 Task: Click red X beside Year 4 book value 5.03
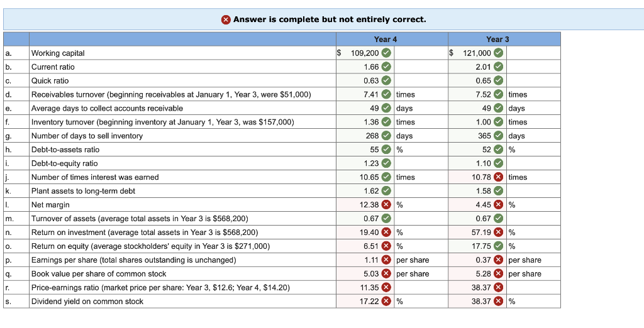coord(386,274)
